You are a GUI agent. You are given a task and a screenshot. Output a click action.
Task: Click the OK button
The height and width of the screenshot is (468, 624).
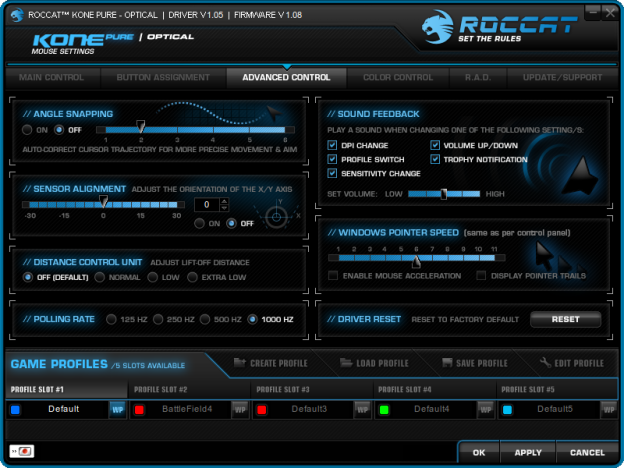(479, 452)
